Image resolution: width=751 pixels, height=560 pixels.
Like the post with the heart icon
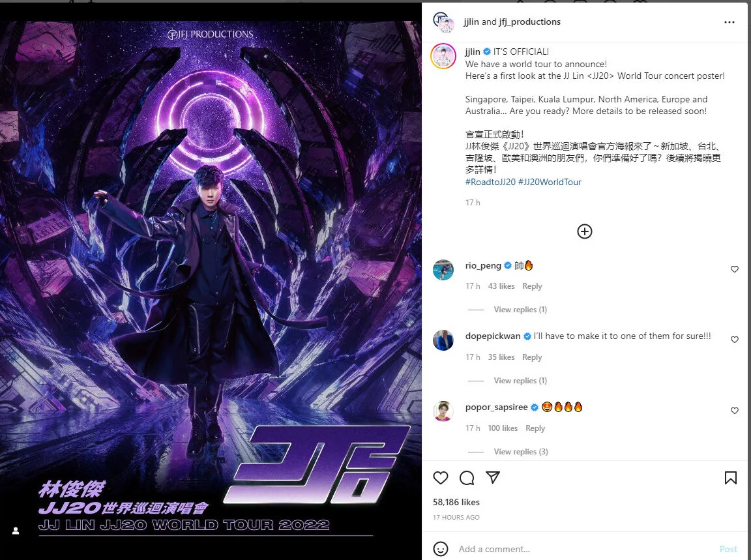(440, 478)
